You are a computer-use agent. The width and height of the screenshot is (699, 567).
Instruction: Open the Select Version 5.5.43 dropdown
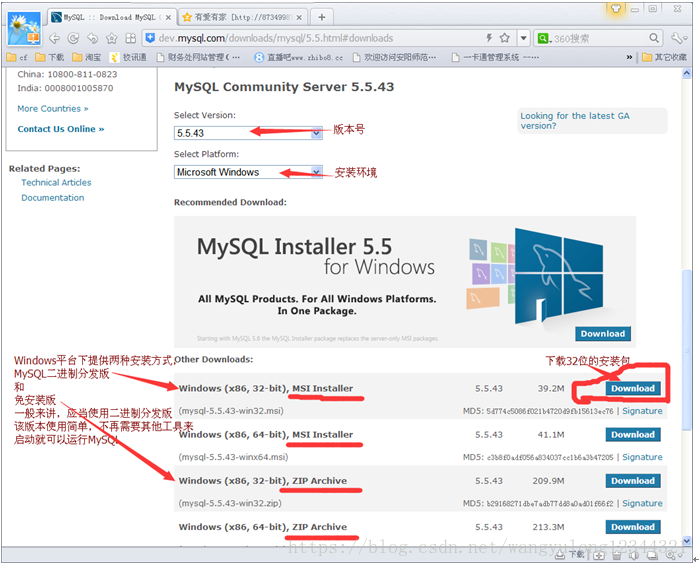(248, 133)
